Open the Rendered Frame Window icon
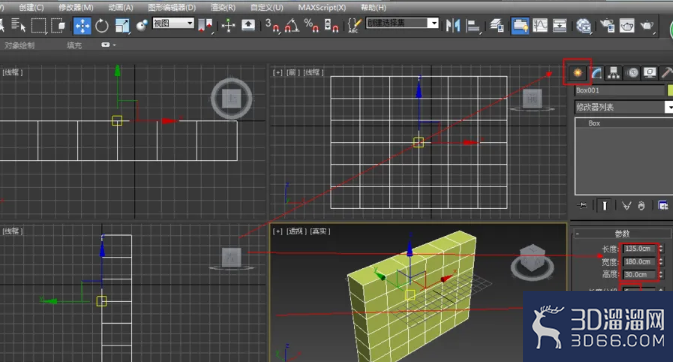The height and width of the screenshot is (362, 673). point(627,26)
